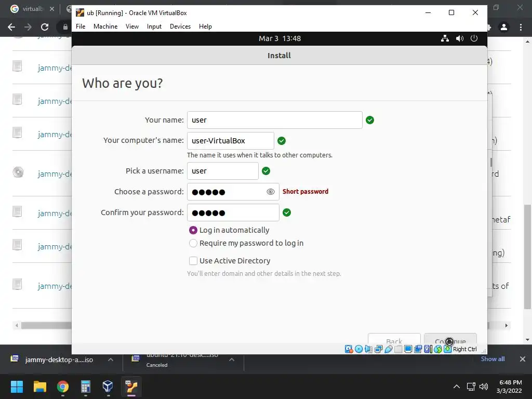Viewport: 532px width, 399px height.
Task: Focus the Confirm your password field
Action: 233,212
